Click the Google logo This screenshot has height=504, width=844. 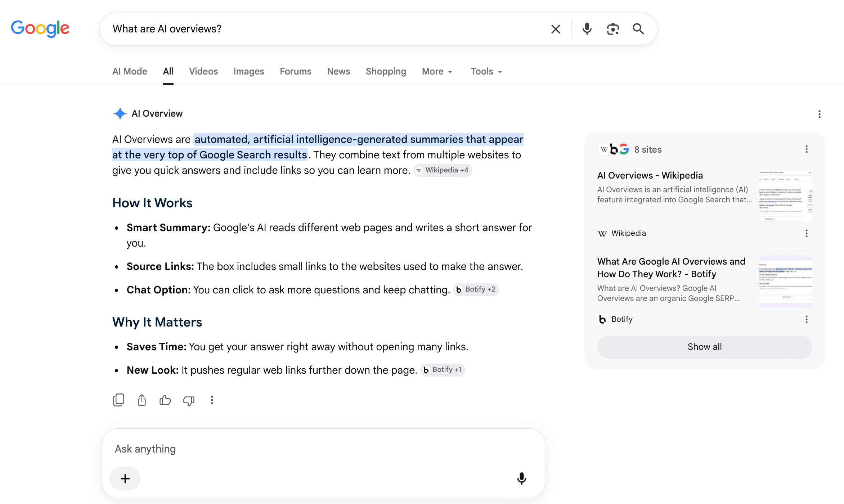40,28
